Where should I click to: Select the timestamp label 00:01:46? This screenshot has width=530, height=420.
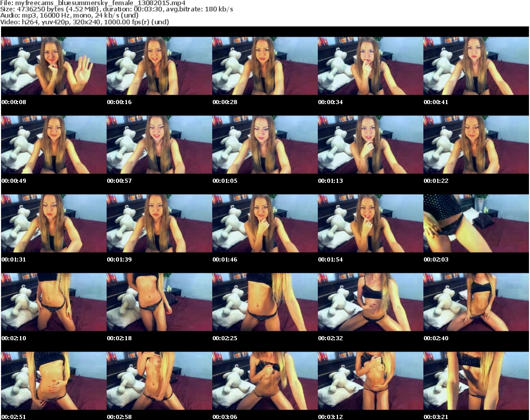(225, 259)
